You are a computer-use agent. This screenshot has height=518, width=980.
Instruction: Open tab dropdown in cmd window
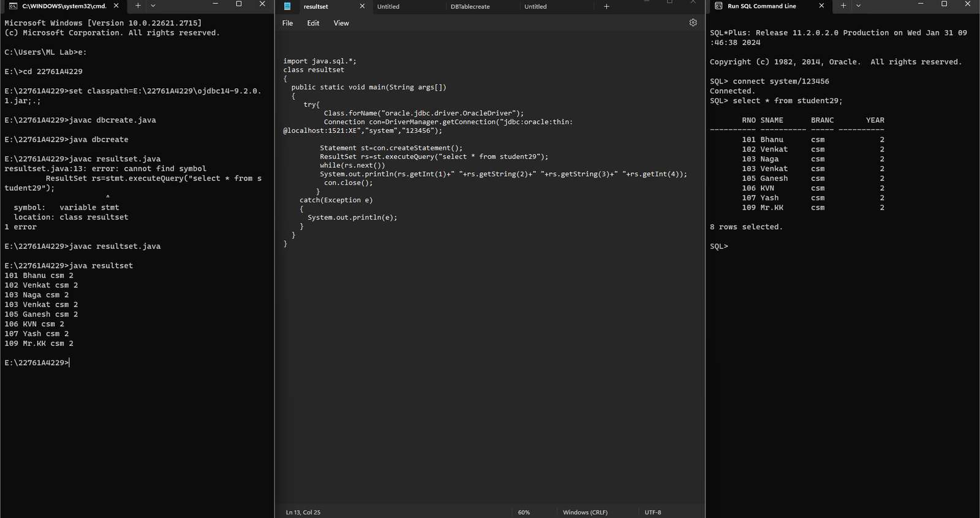[153, 6]
